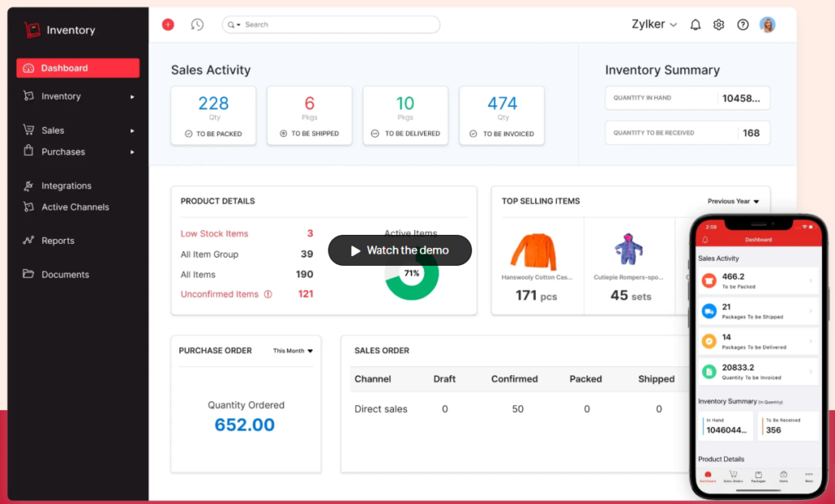Click the info icon beside Unconfirmed Items
This screenshot has width=835, height=504.
click(268, 294)
